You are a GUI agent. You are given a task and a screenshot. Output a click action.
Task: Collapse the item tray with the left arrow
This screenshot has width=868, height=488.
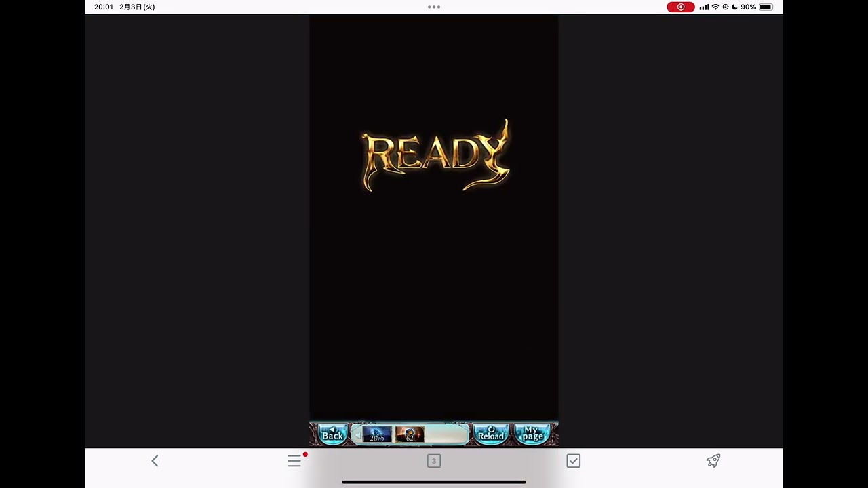coord(357,435)
